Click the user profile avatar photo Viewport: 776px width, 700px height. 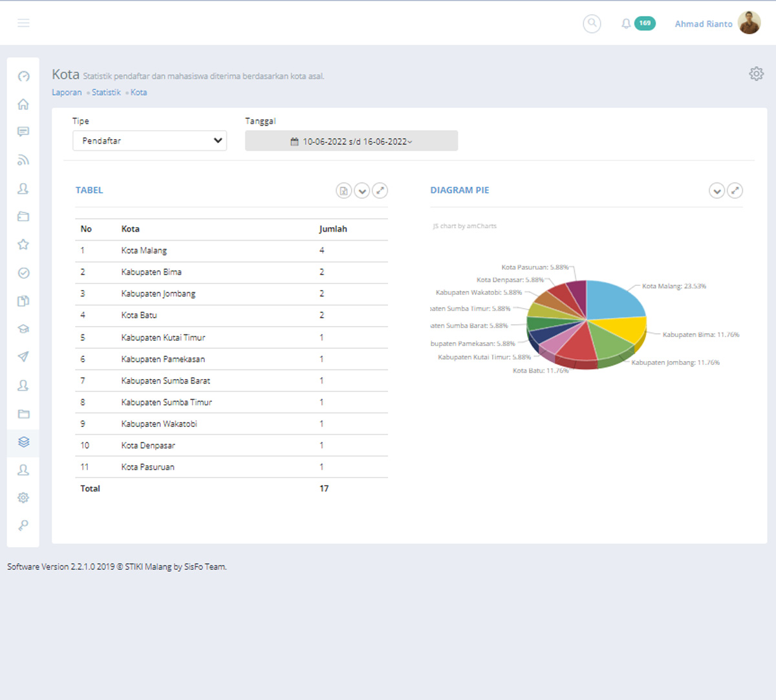(749, 23)
